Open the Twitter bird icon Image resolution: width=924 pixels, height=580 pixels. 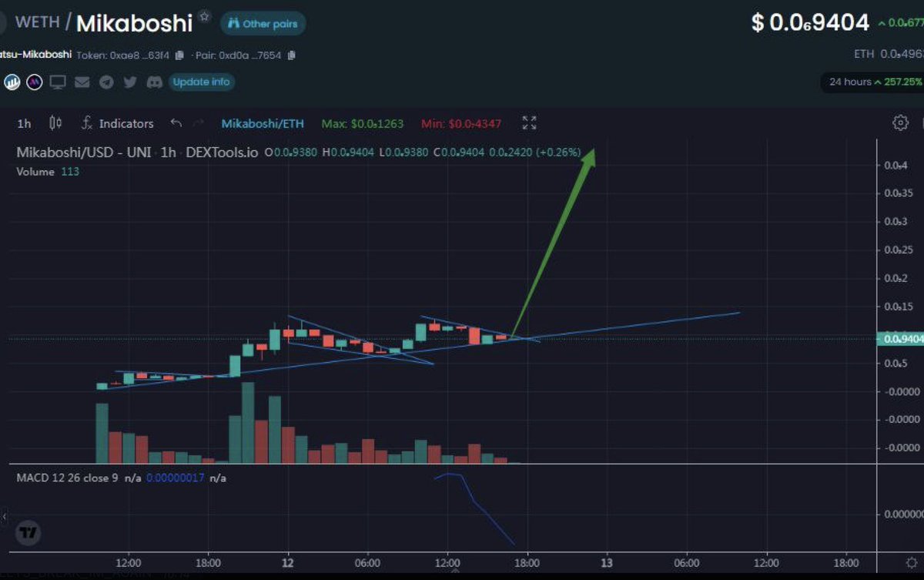click(130, 82)
